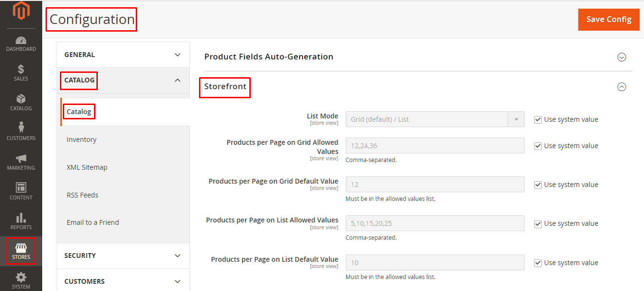The image size is (644, 291).
Task: Collapse the Storefront section circle arrow
Action: coord(621,87)
